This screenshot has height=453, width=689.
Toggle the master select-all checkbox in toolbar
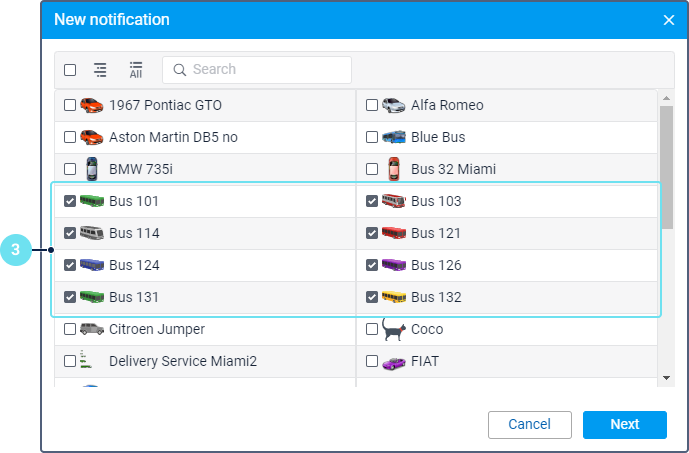tap(70, 70)
